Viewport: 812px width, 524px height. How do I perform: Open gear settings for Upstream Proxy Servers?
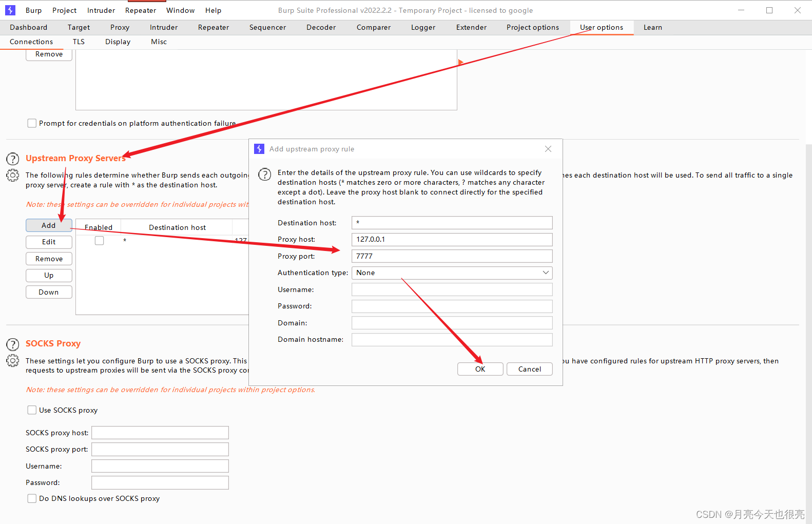(x=12, y=176)
